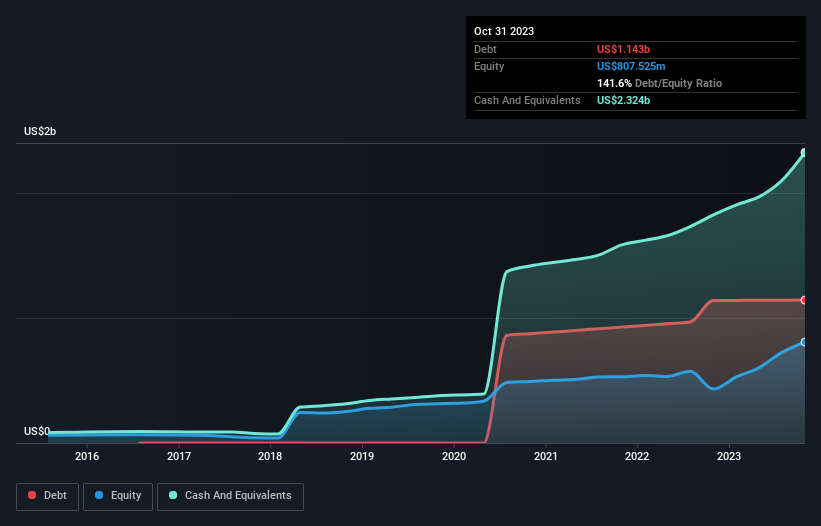Click the US$2.324b cash value
Screen dimensions: 821x526
click(x=623, y=100)
